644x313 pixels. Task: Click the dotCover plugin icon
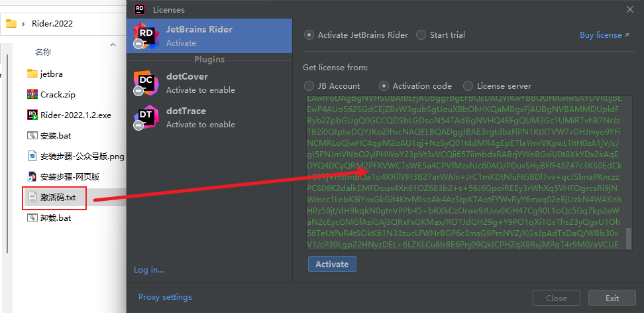(146, 83)
